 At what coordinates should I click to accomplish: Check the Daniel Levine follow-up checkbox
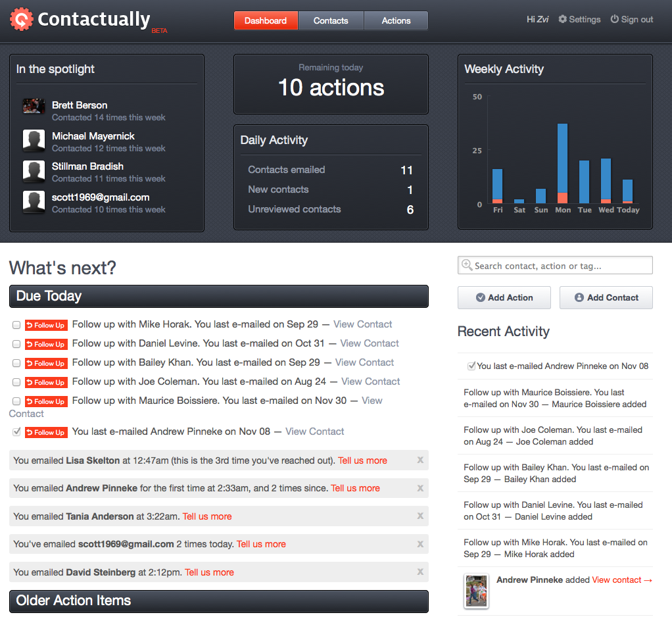pos(16,344)
